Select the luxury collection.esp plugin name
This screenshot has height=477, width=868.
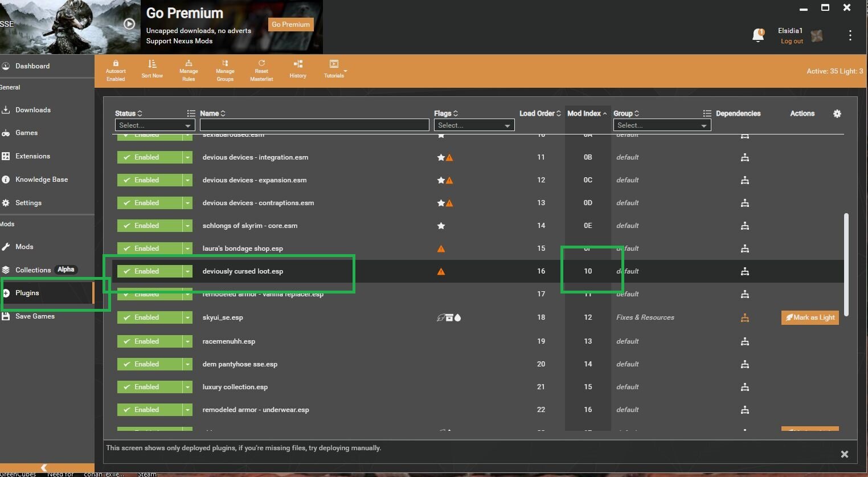pos(235,387)
